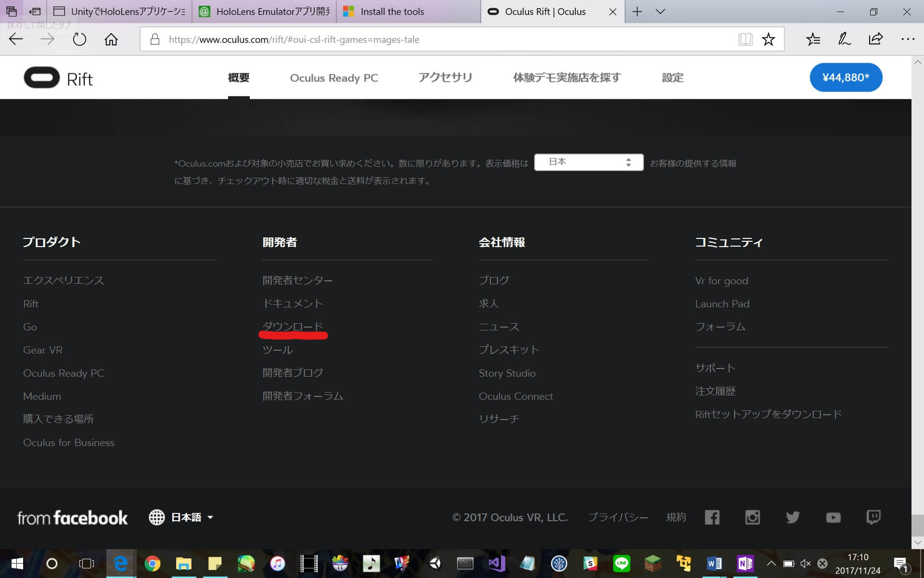Select the 概要 nav item
This screenshot has width=924, height=578.
(x=239, y=78)
